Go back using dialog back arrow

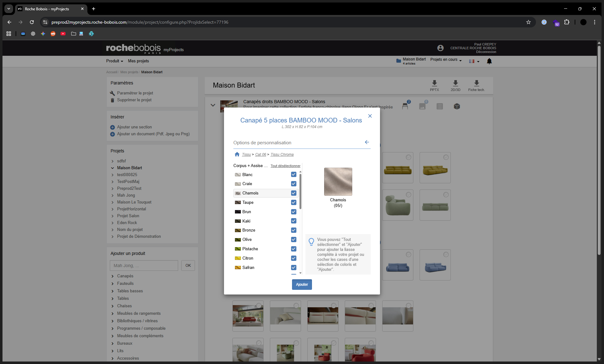tap(367, 142)
